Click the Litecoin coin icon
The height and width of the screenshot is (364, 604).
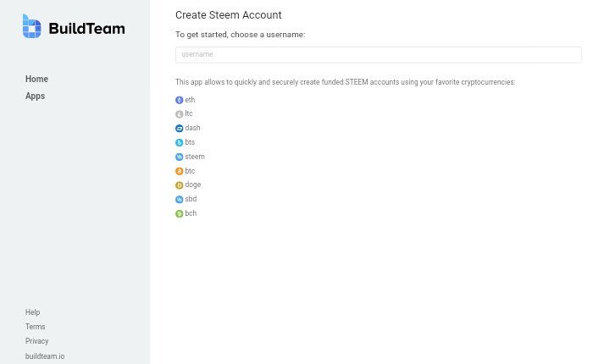pos(179,114)
